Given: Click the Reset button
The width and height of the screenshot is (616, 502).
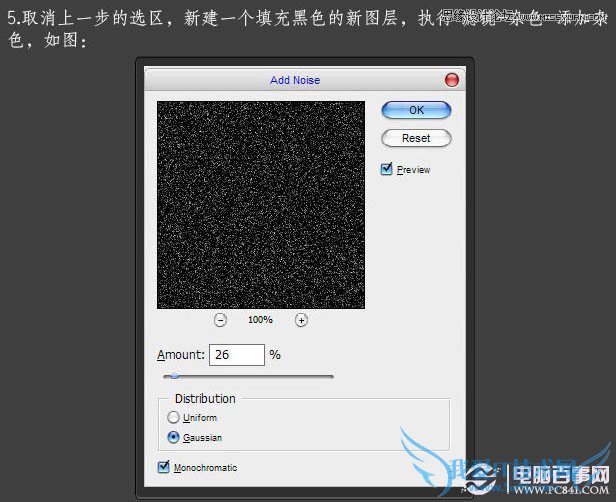Looking at the screenshot, I should tap(416, 138).
